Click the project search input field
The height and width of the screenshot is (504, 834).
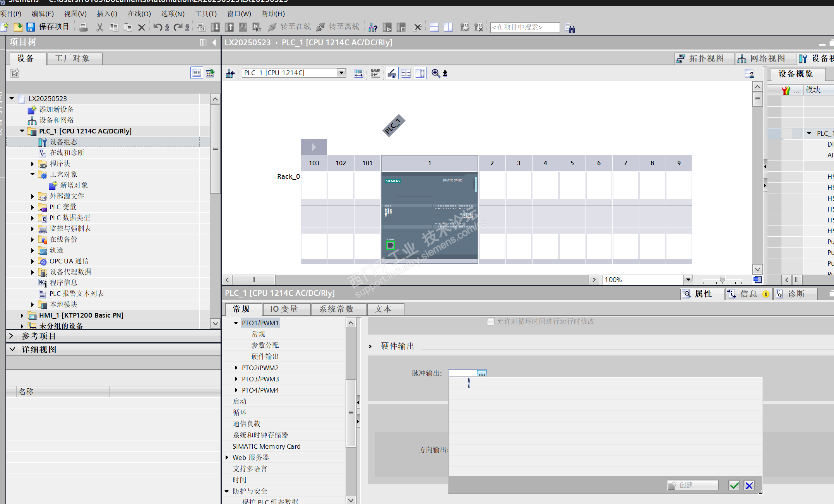(x=524, y=27)
